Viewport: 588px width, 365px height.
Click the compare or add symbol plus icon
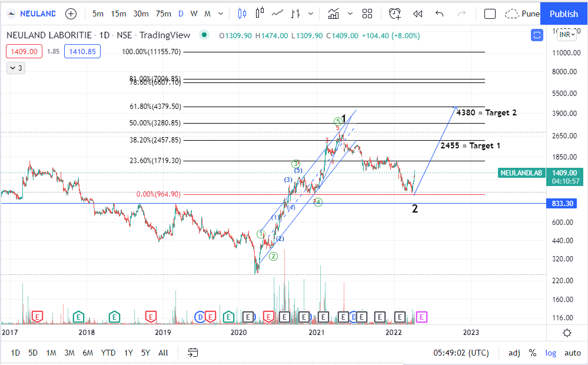(x=71, y=14)
